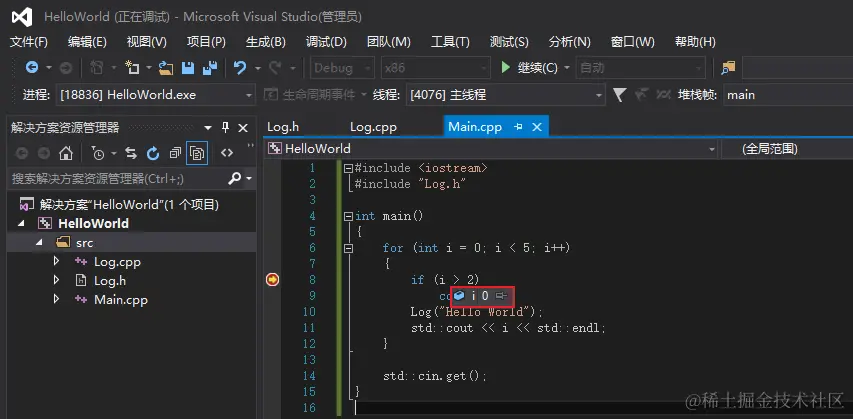Viewport: 853px width, 419px height.
Task: Close the Solution Explorer panel
Action: (x=243, y=128)
